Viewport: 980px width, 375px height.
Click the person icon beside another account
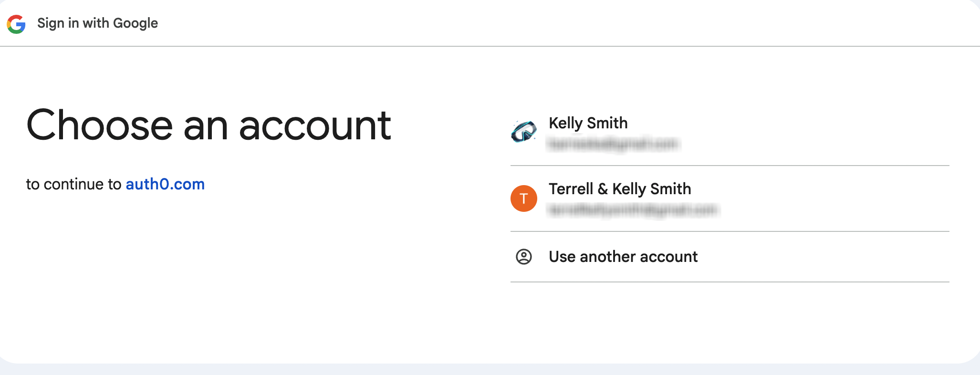click(x=523, y=257)
